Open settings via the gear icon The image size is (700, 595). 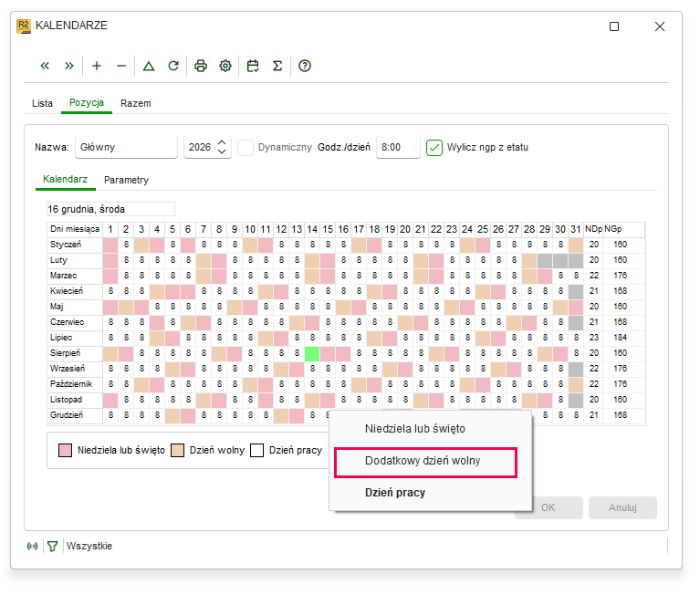[x=225, y=66]
